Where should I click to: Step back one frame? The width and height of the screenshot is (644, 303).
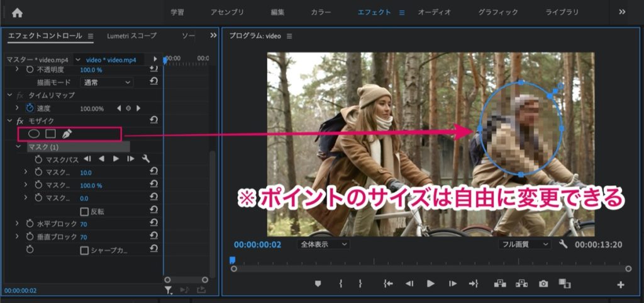[409, 283]
